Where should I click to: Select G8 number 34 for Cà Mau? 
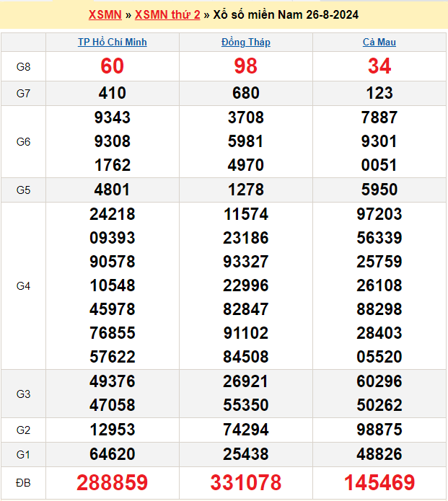[379, 66]
